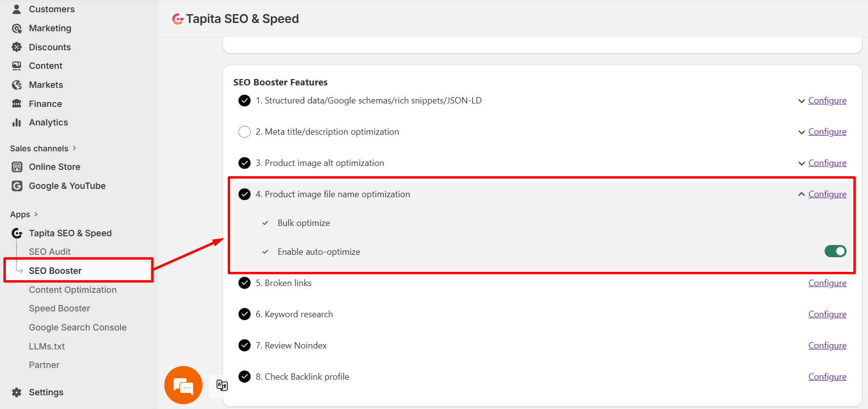Select SEO Audit in the sidebar
Screen dimensions: 868x409
click(x=50, y=251)
